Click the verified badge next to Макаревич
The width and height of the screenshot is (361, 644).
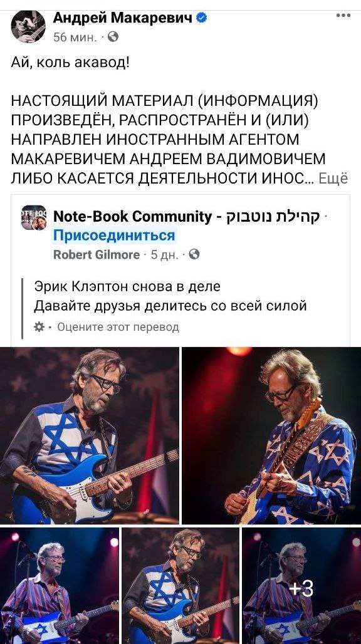(201, 18)
